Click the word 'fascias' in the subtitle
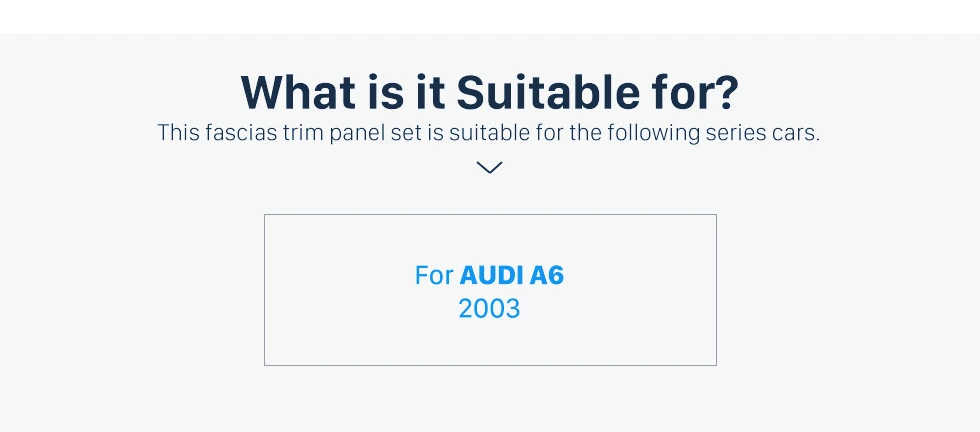 [x=240, y=133]
